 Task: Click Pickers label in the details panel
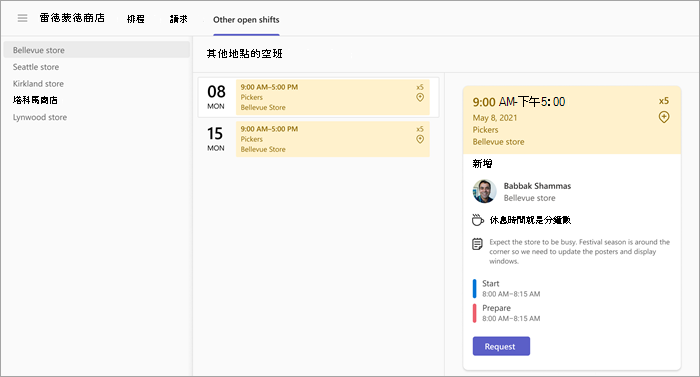485,130
